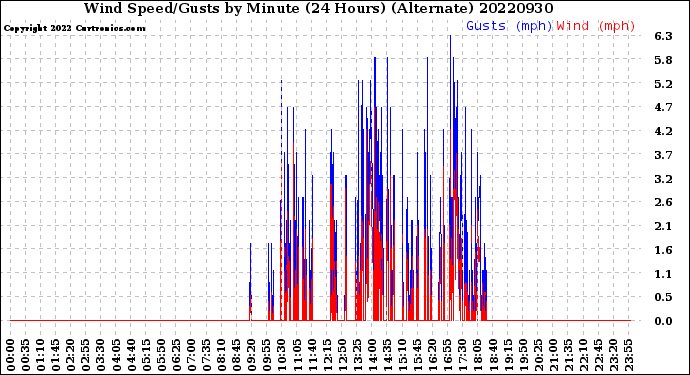Click the Gusts (mph) legend label
The image size is (690, 375).
pyautogui.click(x=509, y=26)
